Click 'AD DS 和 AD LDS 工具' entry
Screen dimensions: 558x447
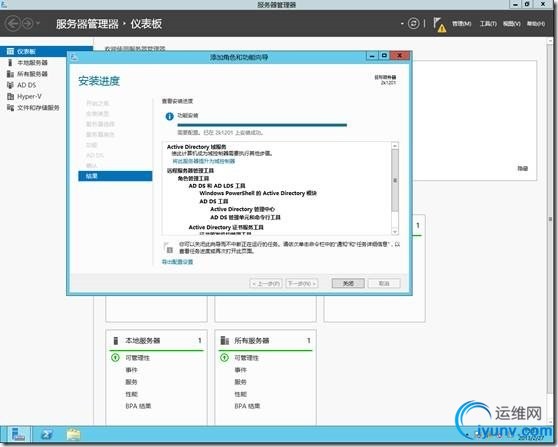(x=217, y=186)
